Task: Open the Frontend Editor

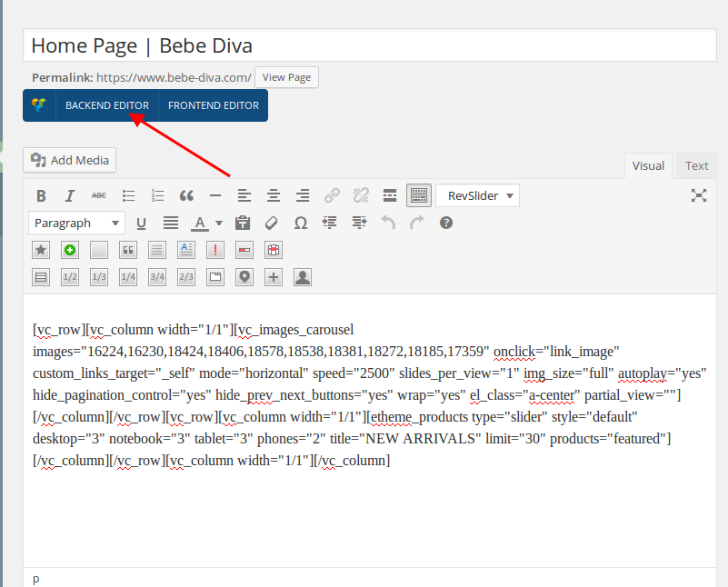Action: coord(214,105)
